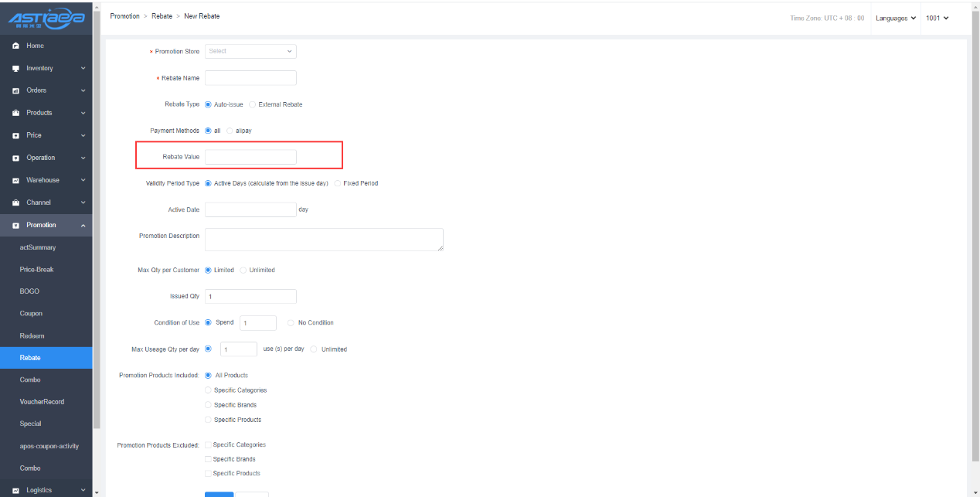
Task: Click the Operation icon in sidebar
Action: [x=15, y=158]
